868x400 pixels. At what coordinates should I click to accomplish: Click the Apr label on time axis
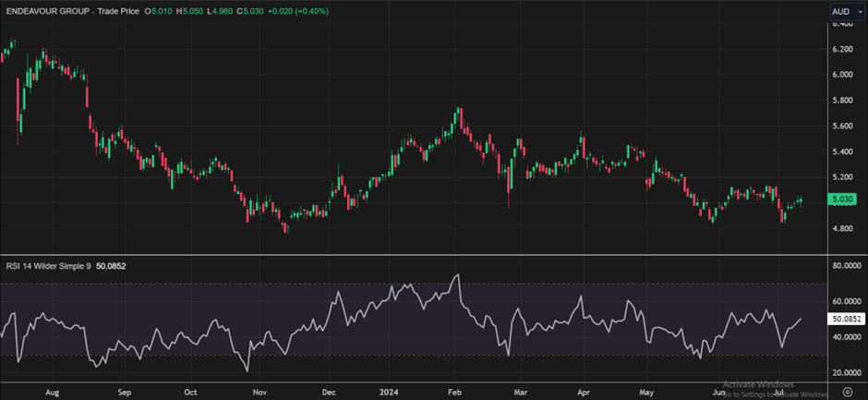point(585,392)
